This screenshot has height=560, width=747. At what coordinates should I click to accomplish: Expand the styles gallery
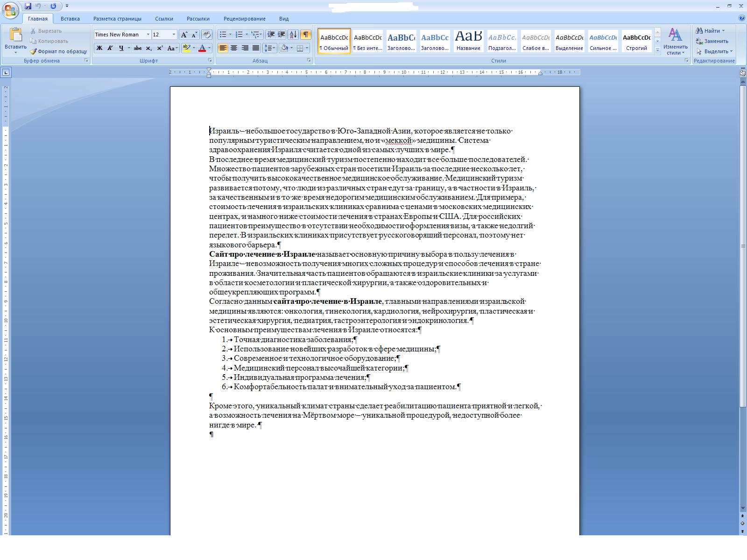tap(657, 50)
